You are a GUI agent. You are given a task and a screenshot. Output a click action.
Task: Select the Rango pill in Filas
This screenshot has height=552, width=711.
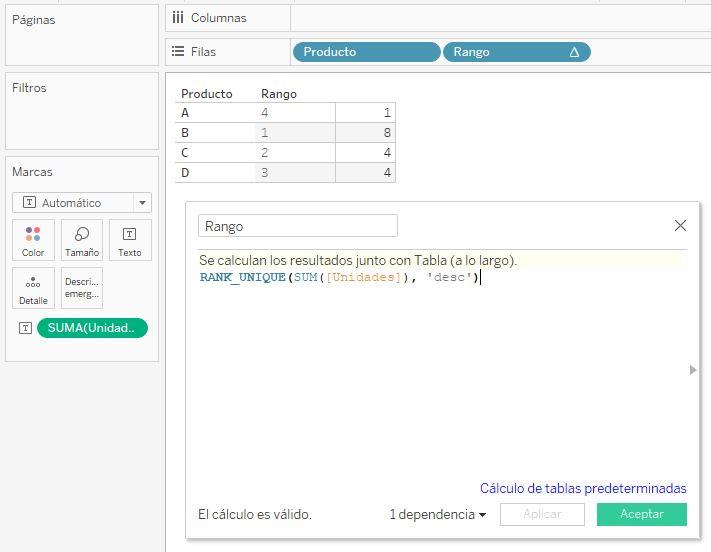point(516,52)
